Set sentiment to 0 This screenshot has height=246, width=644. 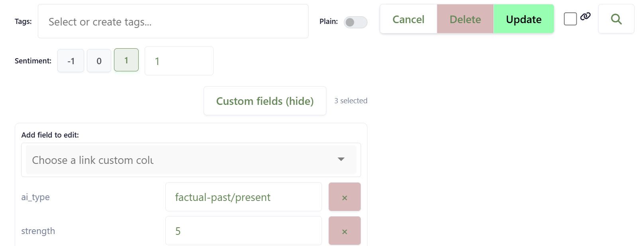click(x=99, y=61)
